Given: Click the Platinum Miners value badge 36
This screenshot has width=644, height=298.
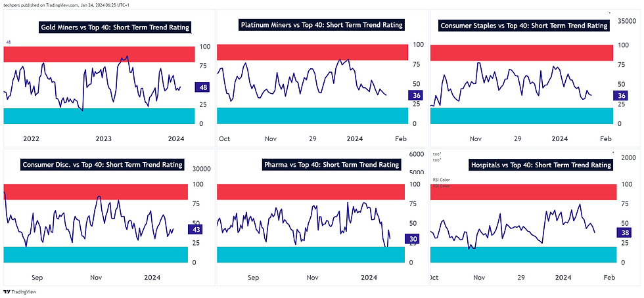Looking at the screenshot, I should coord(416,96).
